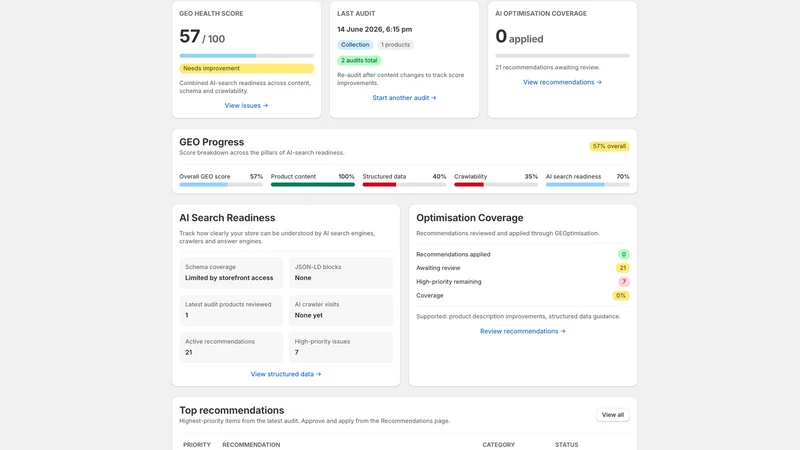Click the None yet crawler value
The image size is (800, 450).
[309, 315]
